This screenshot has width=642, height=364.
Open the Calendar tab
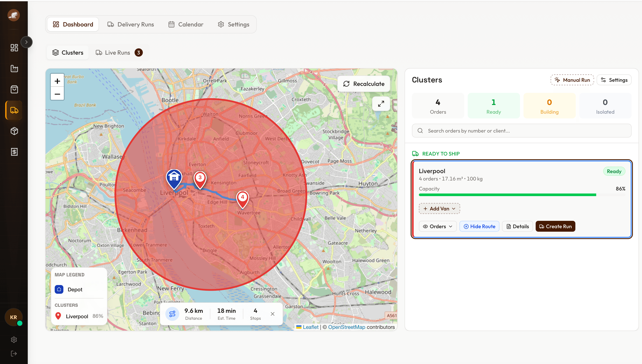click(x=186, y=24)
